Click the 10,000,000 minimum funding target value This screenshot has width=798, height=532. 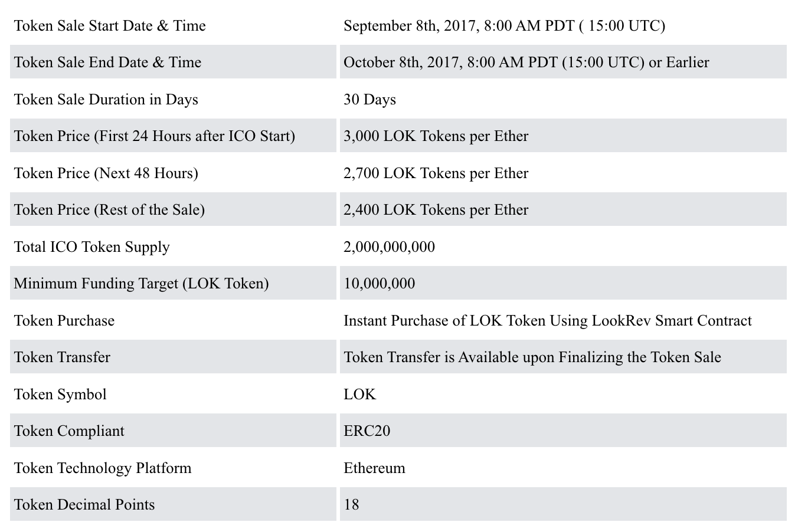tap(379, 284)
